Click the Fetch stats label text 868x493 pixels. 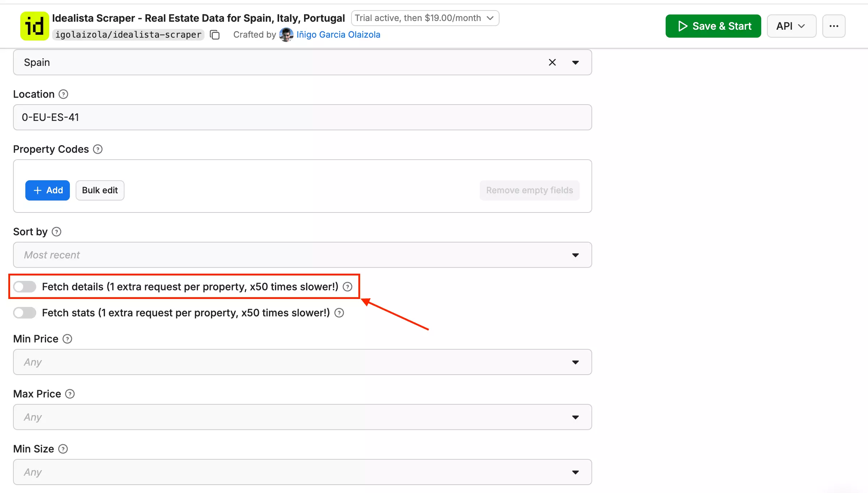(x=186, y=313)
